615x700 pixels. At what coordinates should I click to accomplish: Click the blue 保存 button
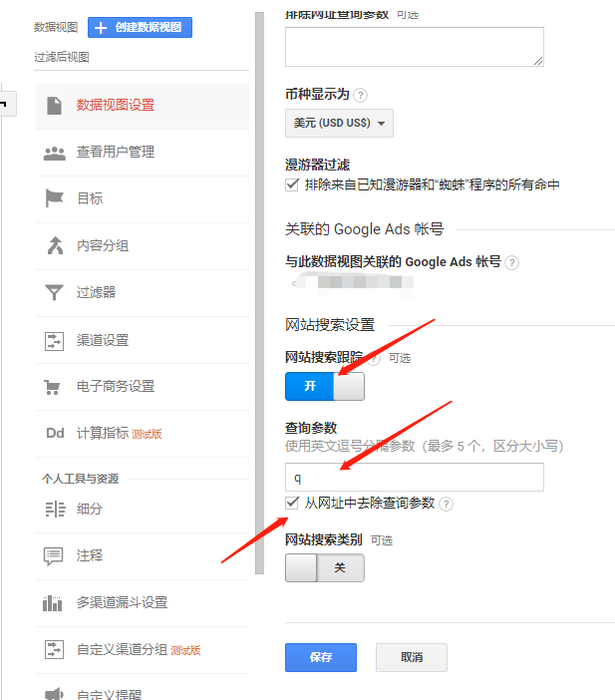(321, 657)
